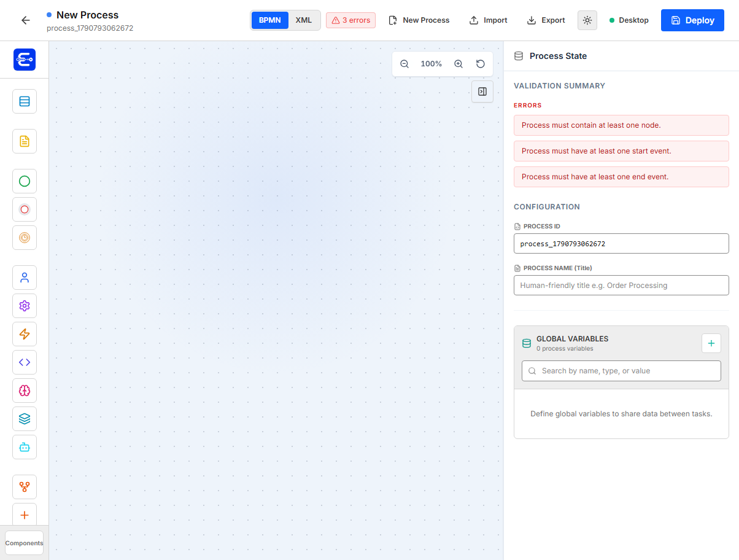This screenshot has width=739, height=560.
Task: Click the 'at least one end event' error
Action: [621, 177]
